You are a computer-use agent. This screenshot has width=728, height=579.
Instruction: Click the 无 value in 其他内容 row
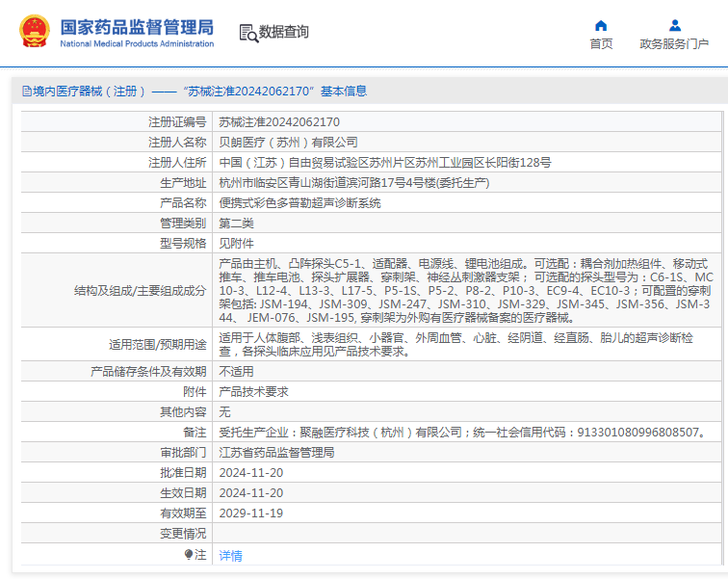pos(224,411)
